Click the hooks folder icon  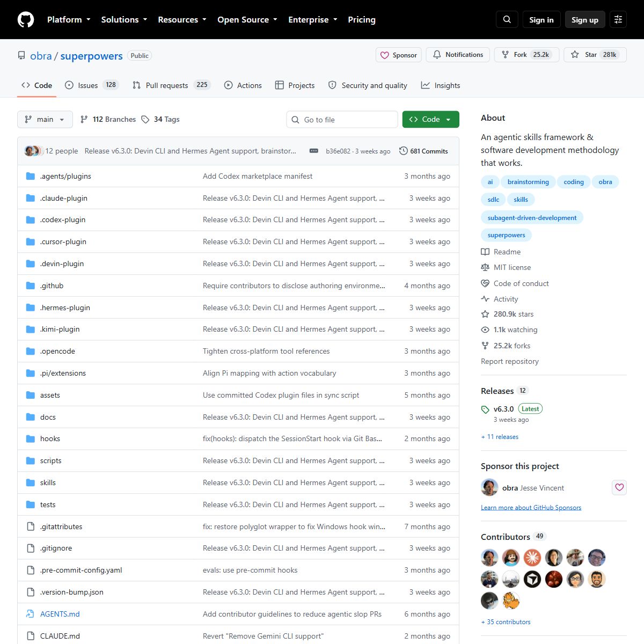(x=31, y=438)
